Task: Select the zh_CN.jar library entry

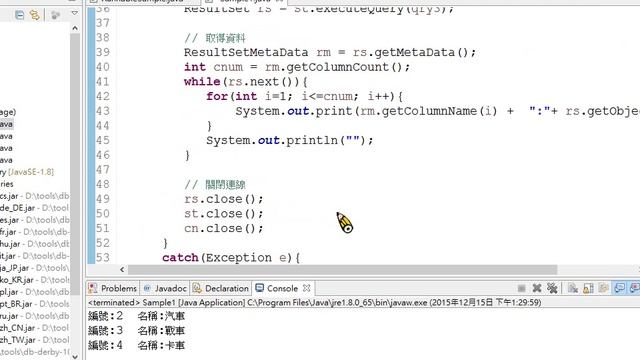Action: coord(34,328)
